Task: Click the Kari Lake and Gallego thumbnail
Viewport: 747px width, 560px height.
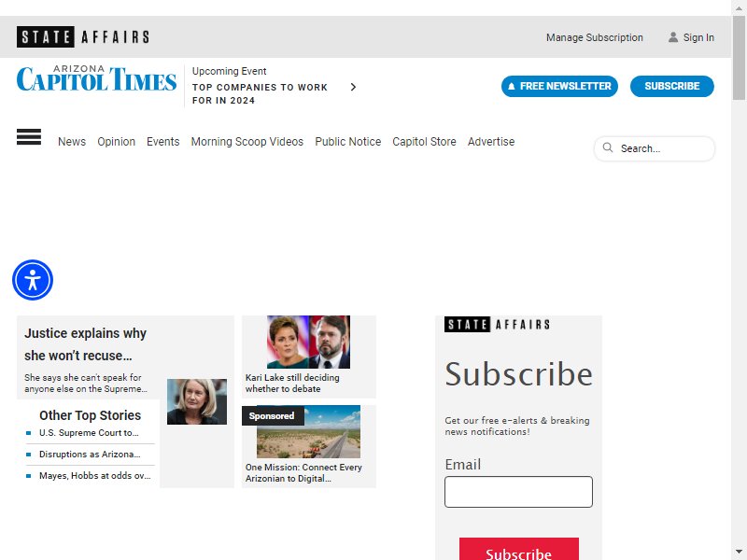Action: (309, 342)
